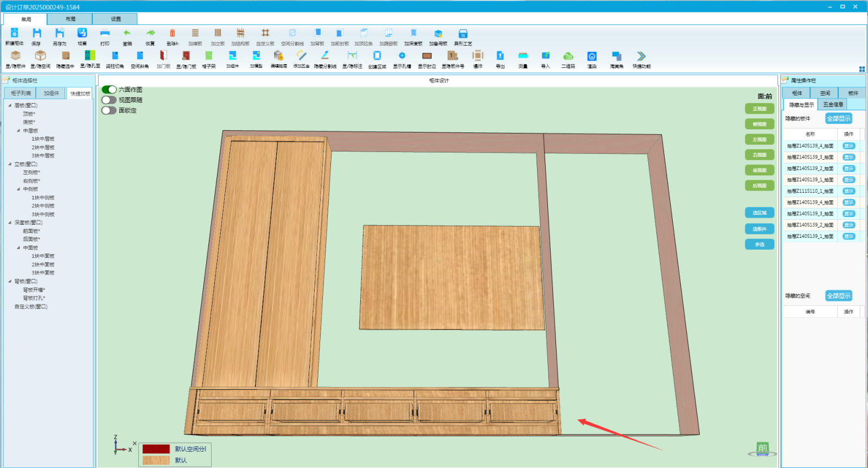Turn off the 六面作图 toggle
Screen dimensions: 868x468
pyautogui.click(x=109, y=90)
